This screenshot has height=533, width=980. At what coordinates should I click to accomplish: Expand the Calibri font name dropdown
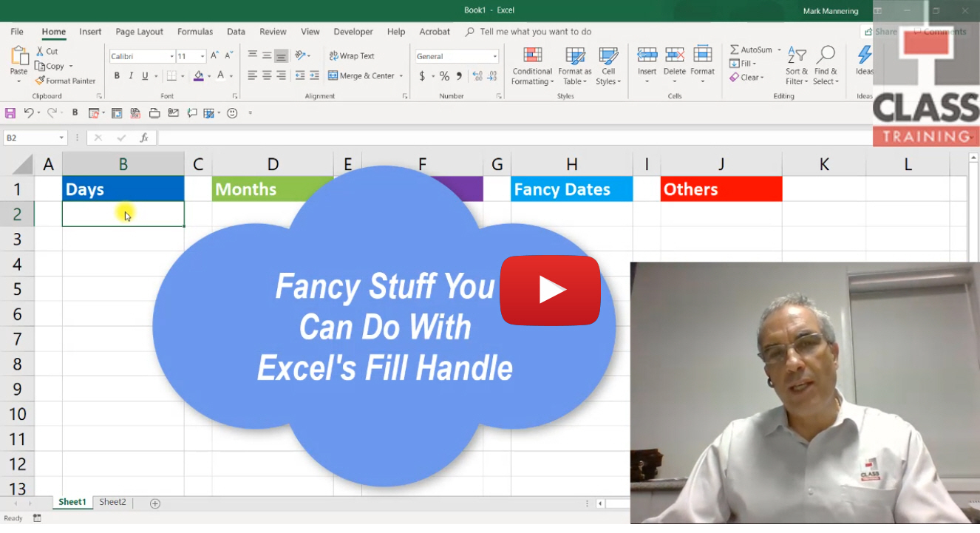[x=171, y=56]
